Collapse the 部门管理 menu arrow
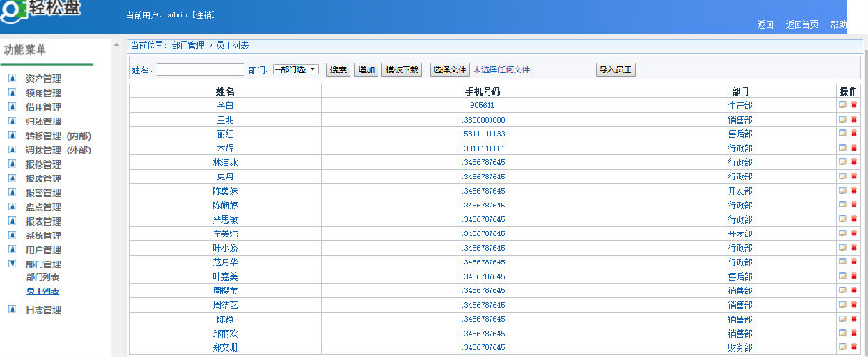 coord(12,263)
